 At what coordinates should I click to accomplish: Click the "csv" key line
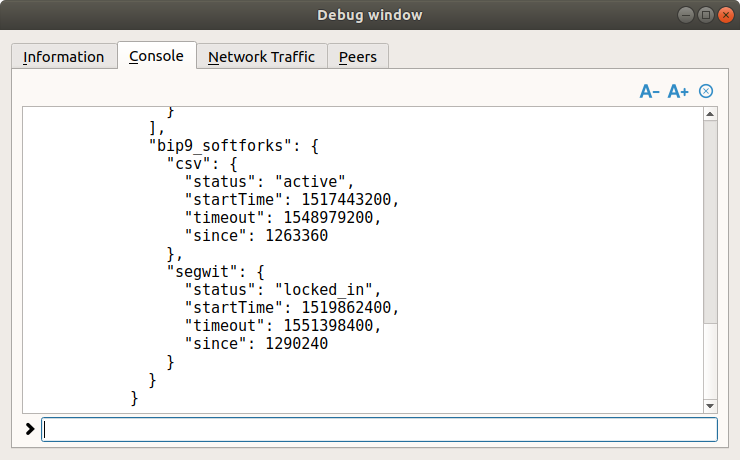pos(202,164)
